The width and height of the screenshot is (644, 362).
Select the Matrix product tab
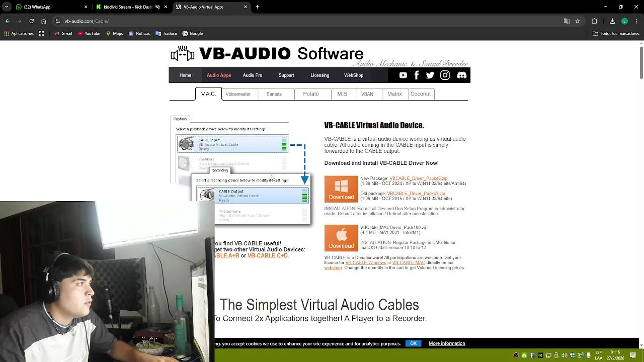pyautogui.click(x=394, y=94)
